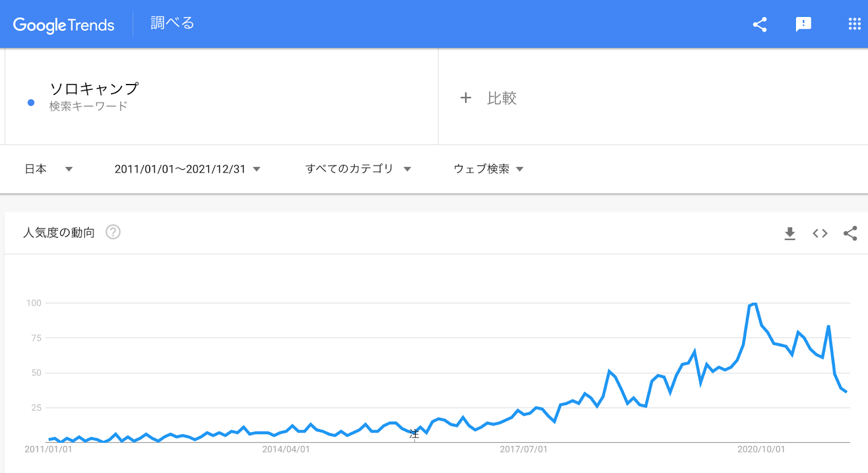868x473 pixels.
Task: Click the 注 note marker on chart
Action: [414, 434]
